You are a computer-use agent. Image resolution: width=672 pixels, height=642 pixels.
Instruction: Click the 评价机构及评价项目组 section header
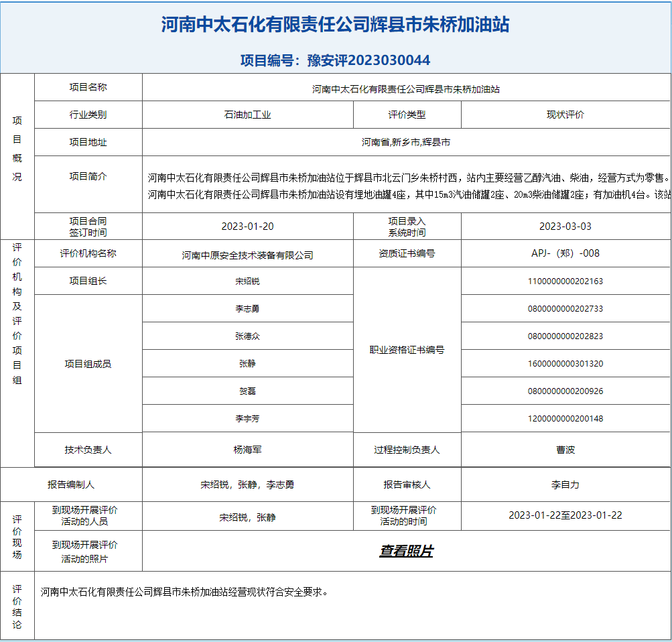17,314
